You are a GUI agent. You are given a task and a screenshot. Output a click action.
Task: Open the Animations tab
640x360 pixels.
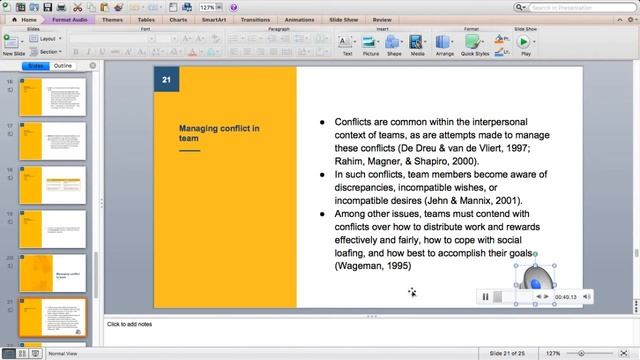tap(299, 20)
